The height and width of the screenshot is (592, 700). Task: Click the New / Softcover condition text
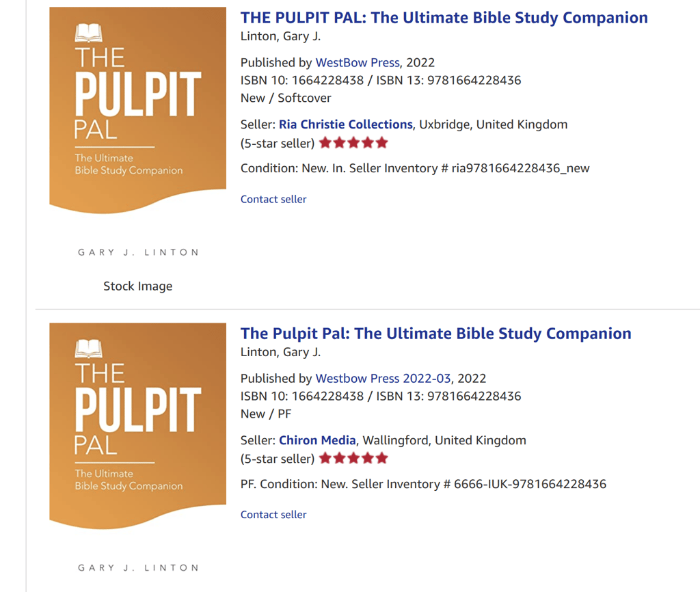point(286,98)
